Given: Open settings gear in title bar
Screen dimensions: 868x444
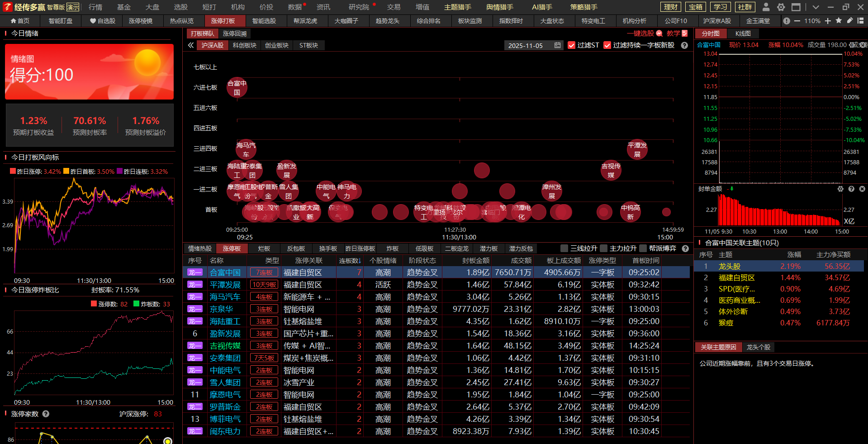Looking at the screenshot, I should tap(781, 7).
